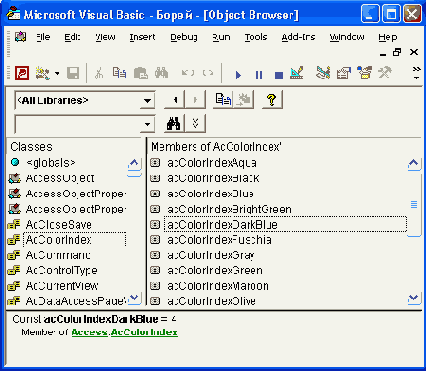The width and height of the screenshot is (426, 371).
Task: Click the Redo toolbar icon
Action: 208,73
